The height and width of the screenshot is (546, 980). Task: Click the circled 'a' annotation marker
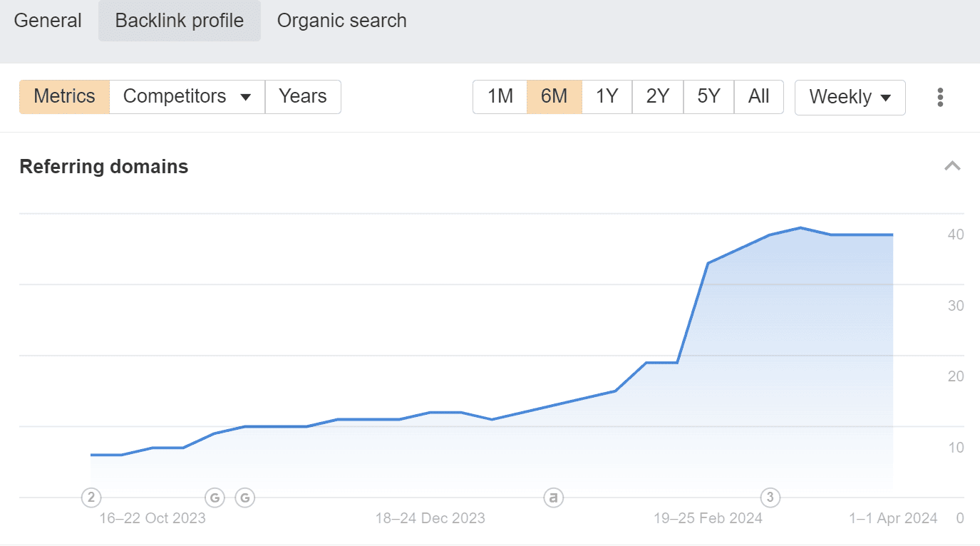pyautogui.click(x=553, y=497)
